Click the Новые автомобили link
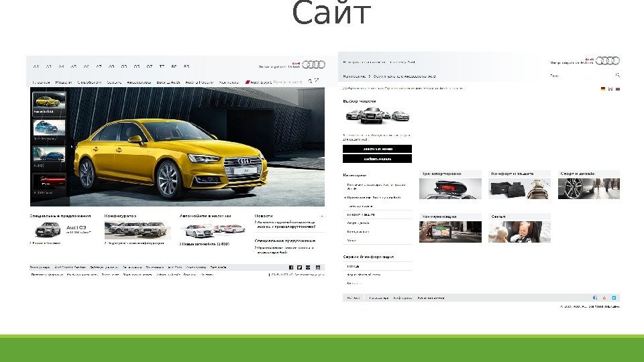The width and height of the screenshot is (644, 362). (x=205, y=244)
